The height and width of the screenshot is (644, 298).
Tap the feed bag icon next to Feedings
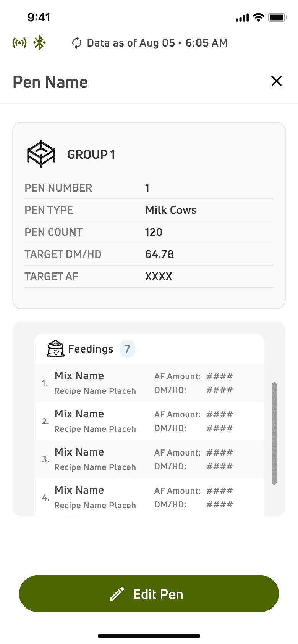(56, 348)
